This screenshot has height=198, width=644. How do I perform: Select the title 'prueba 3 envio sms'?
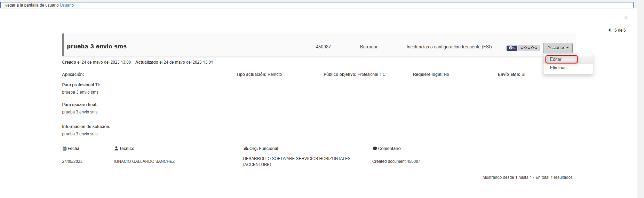tap(97, 47)
